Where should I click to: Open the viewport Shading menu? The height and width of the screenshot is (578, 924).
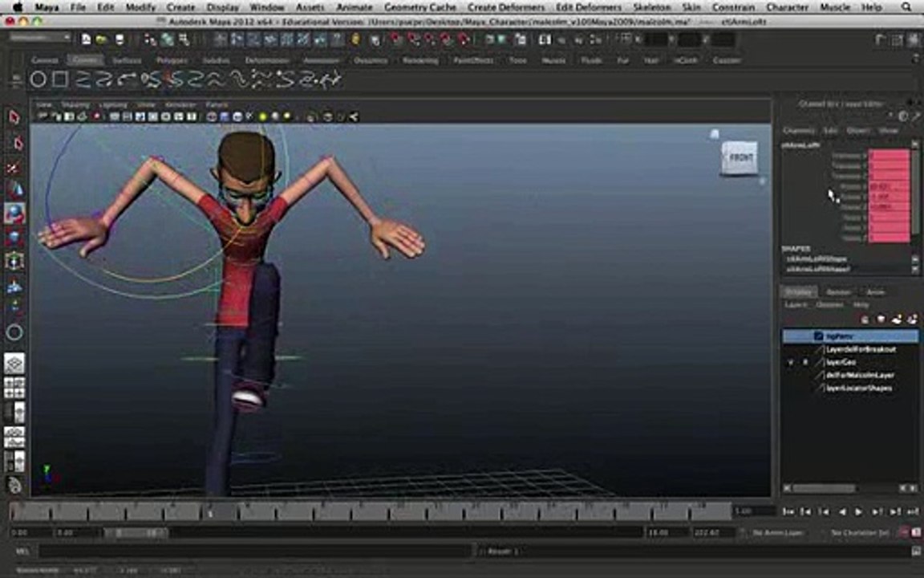[75, 105]
